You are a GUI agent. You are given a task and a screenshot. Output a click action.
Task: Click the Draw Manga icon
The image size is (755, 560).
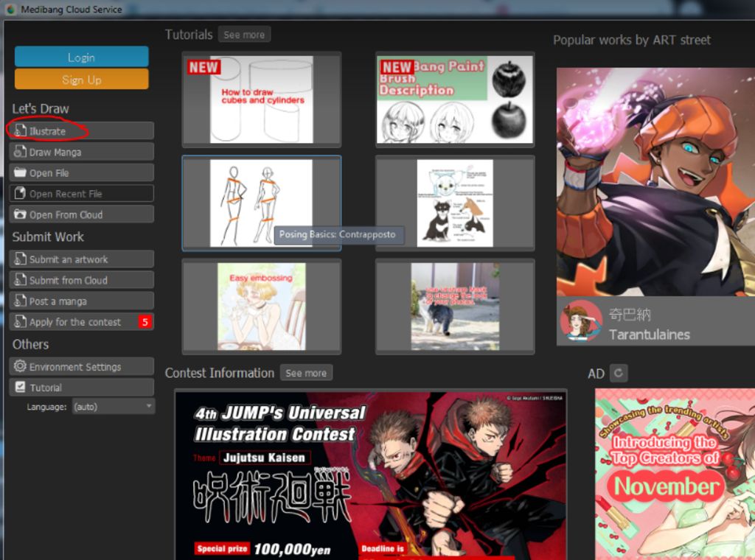(x=20, y=152)
